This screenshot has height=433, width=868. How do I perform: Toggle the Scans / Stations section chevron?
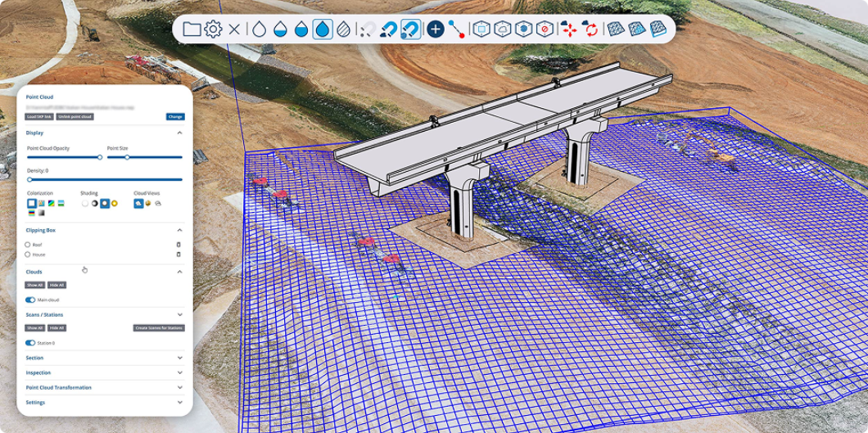[x=179, y=314]
